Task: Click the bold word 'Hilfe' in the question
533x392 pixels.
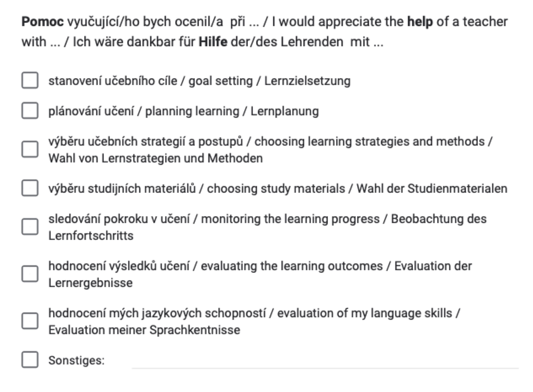Action: (x=213, y=42)
